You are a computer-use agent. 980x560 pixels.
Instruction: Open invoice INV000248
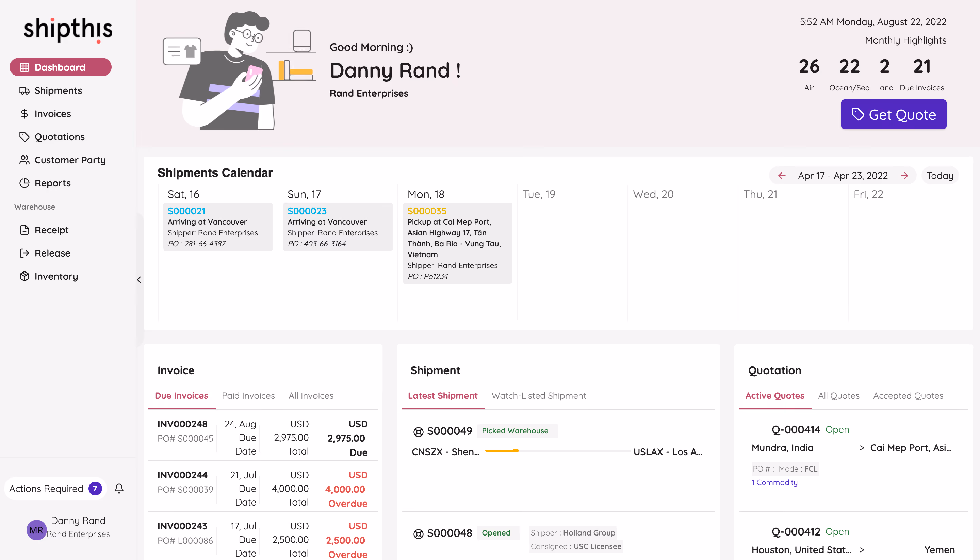click(182, 424)
